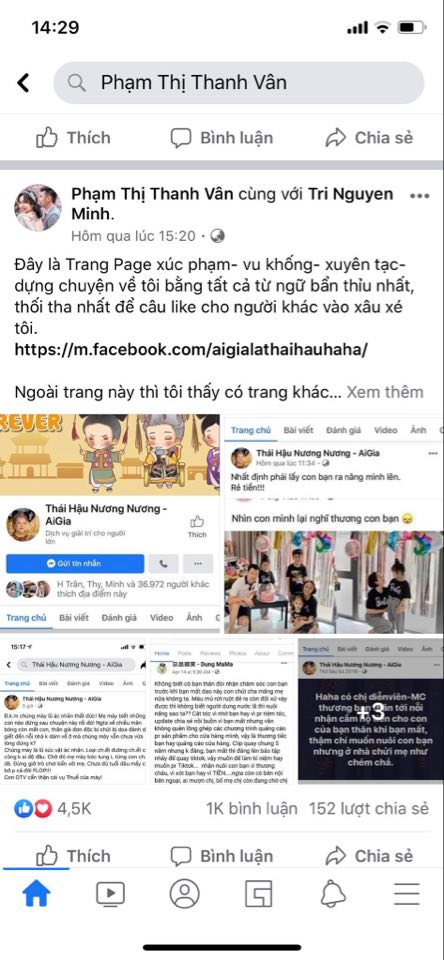Open the three-dot post options menu
The height and width of the screenshot is (960, 444).
point(420,197)
